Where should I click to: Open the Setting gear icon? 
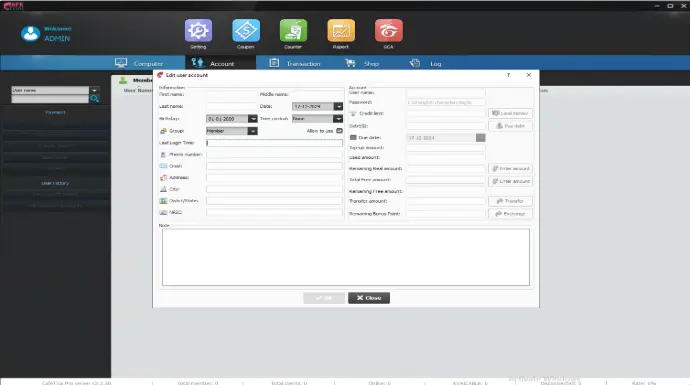pos(198,30)
